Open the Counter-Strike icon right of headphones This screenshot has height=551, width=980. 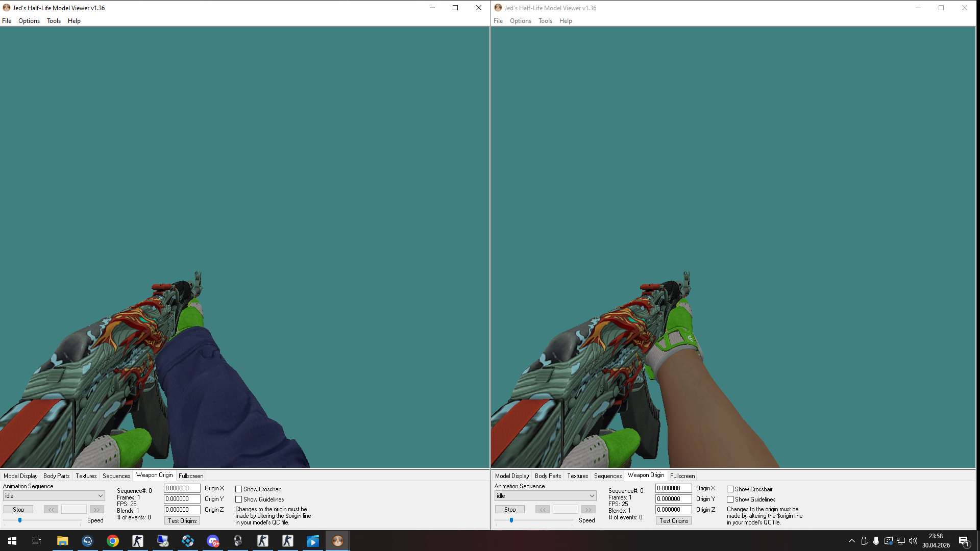[x=262, y=541]
